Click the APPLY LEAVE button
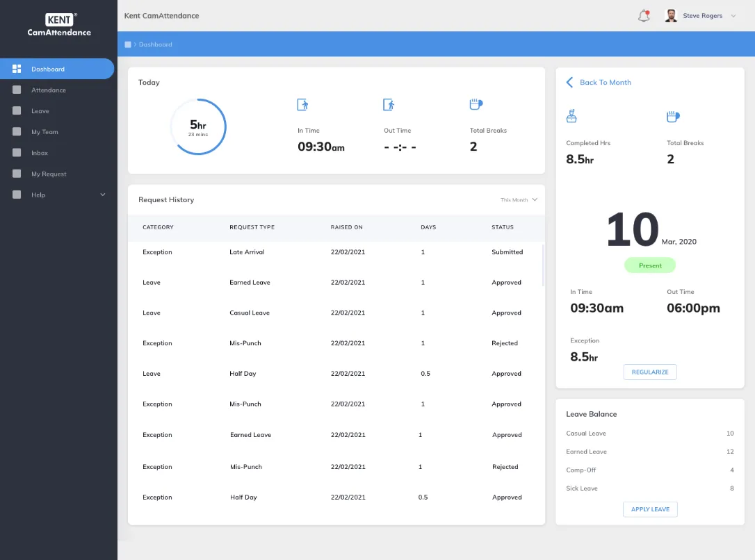 [x=650, y=509]
